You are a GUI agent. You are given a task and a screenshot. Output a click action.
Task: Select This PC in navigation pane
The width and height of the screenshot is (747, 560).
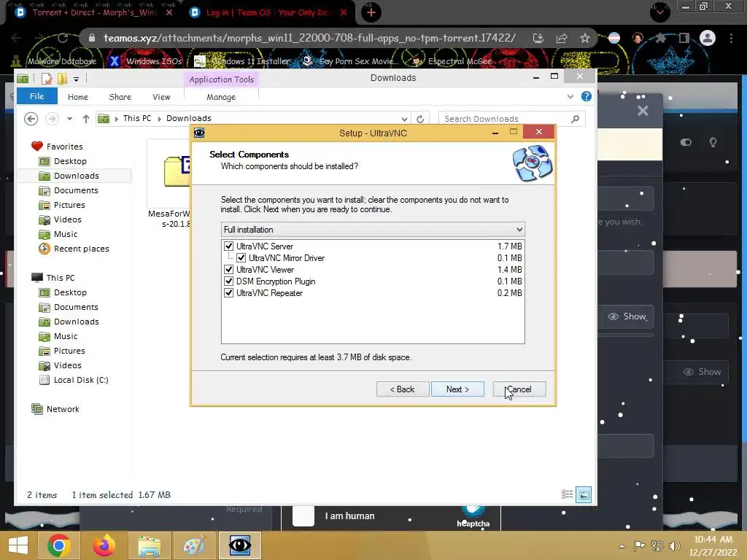(61, 278)
